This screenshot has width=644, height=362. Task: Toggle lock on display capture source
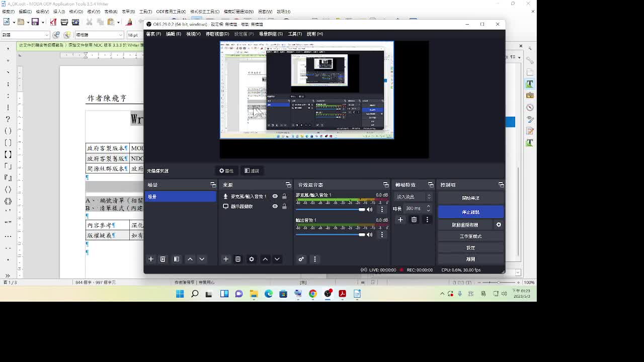pyautogui.click(x=284, y=206)
